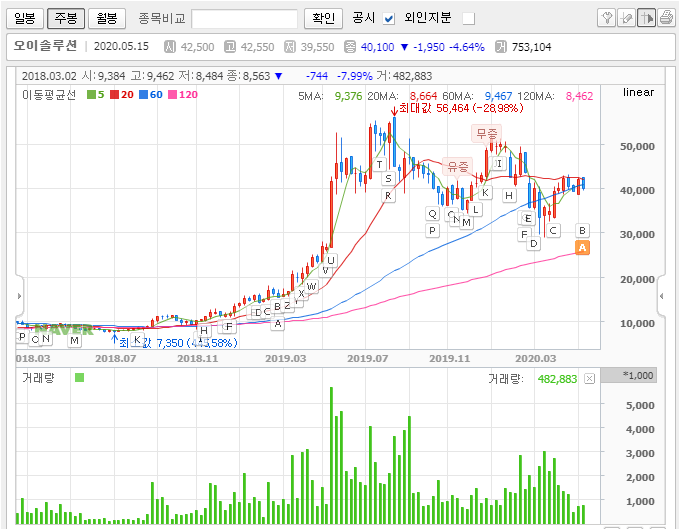
Task: Switch to the 주봉 weekly tab
Action: [x=66, y=18]
